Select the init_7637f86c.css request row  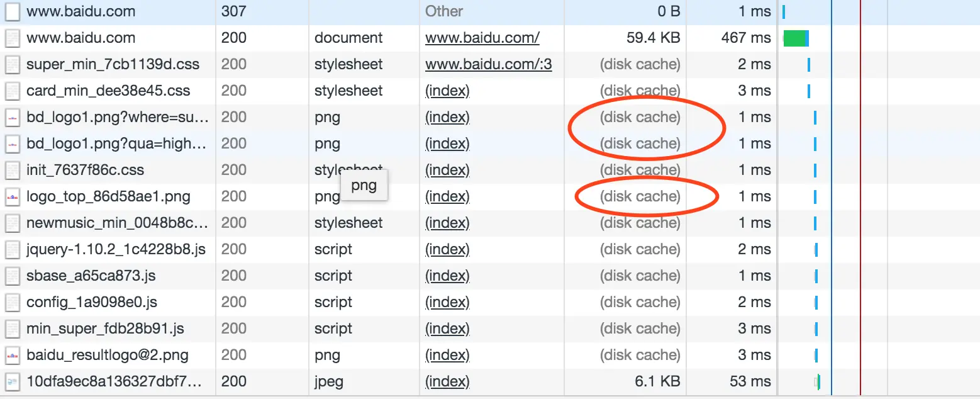point(85,170)
